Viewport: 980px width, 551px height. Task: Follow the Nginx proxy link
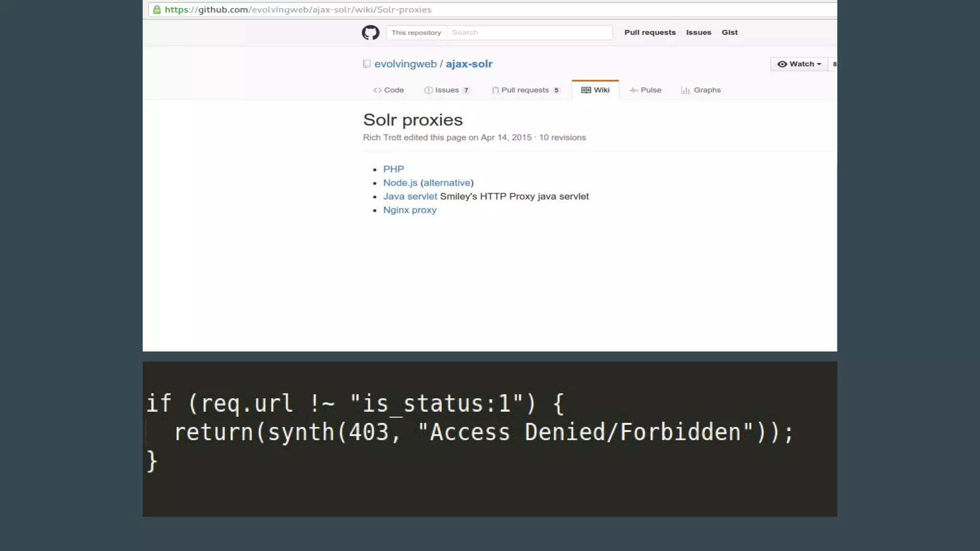pyautogui.click(x=410, y=210)
